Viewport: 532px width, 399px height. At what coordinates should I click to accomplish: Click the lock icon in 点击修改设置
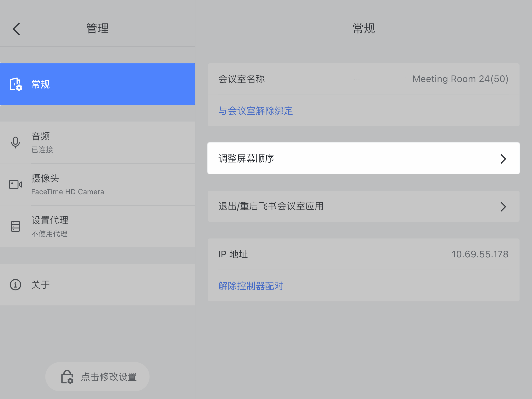pos(67,377)
